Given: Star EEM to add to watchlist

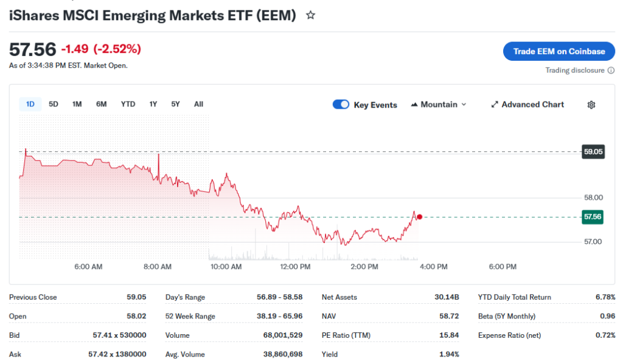Looking at the screenshot, I should coord(310,15).
